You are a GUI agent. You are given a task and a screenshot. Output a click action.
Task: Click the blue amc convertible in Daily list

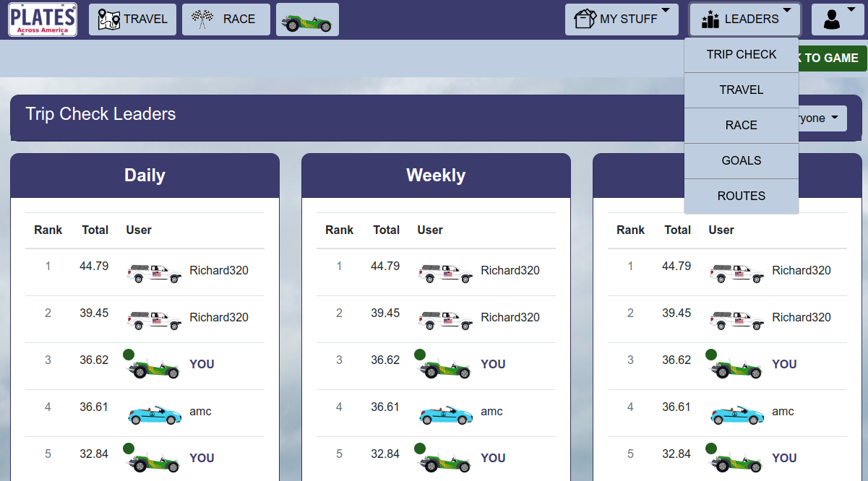coord(154,415)
